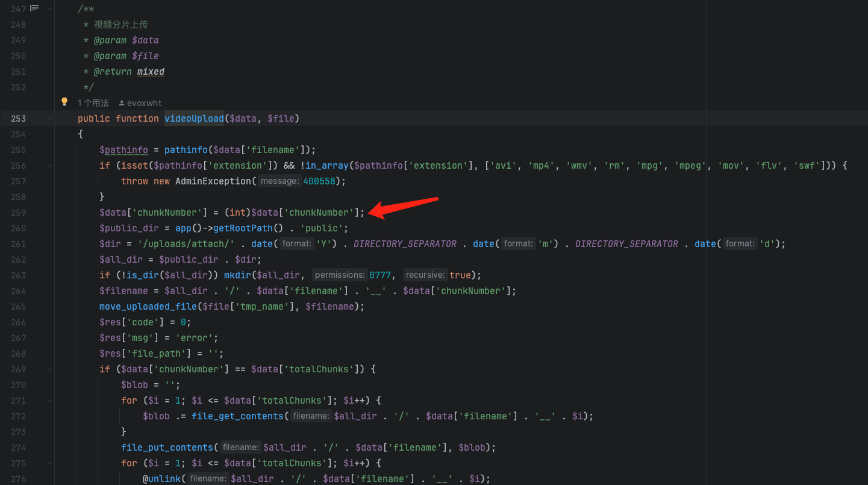The width and height of the screenshot is (868, 485).
Task: Fold the chunkNumber if block at line 269
Action: pyautogui.click(x=50, y=369)
